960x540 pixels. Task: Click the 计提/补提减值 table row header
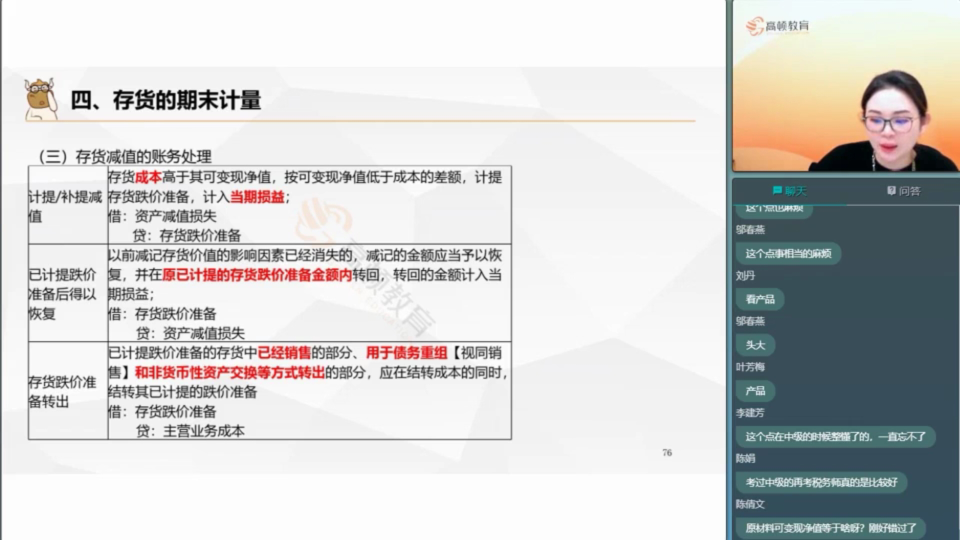click(64, 204)
